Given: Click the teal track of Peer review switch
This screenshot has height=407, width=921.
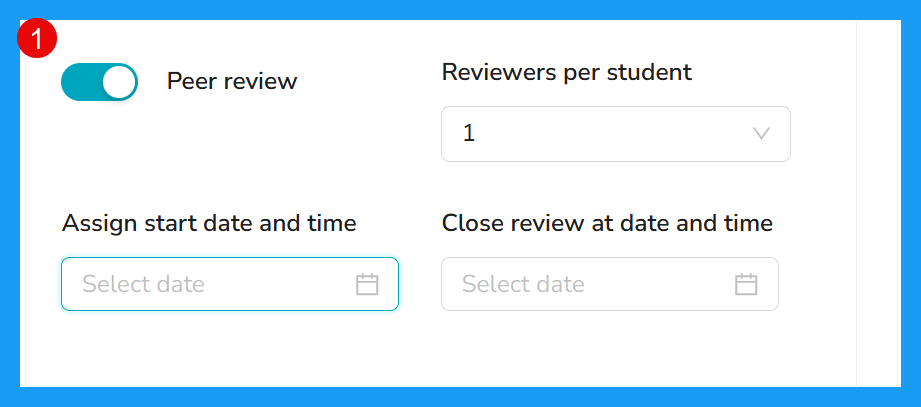Looking at the screenshot, I should tap(81, 82).
